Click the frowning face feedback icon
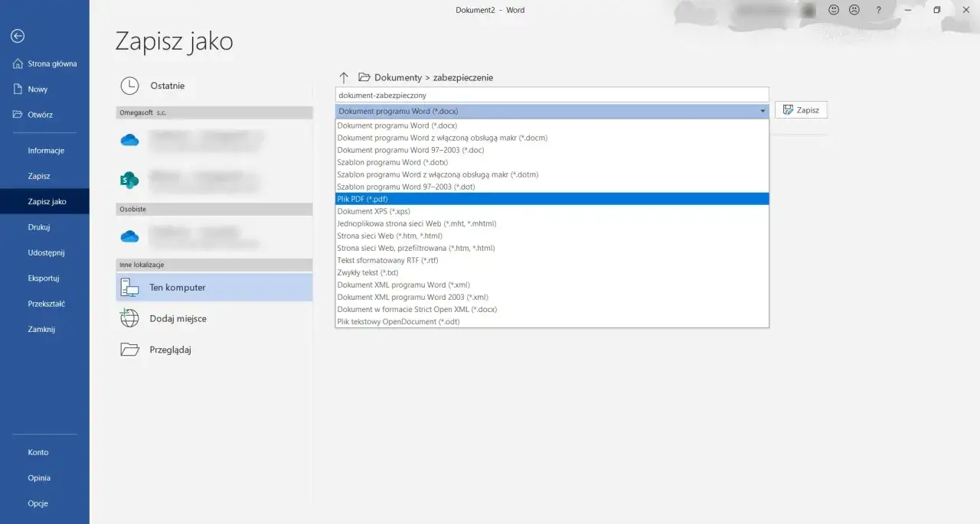The width and height of the screenshot is (980, 524). pos(854,10)
